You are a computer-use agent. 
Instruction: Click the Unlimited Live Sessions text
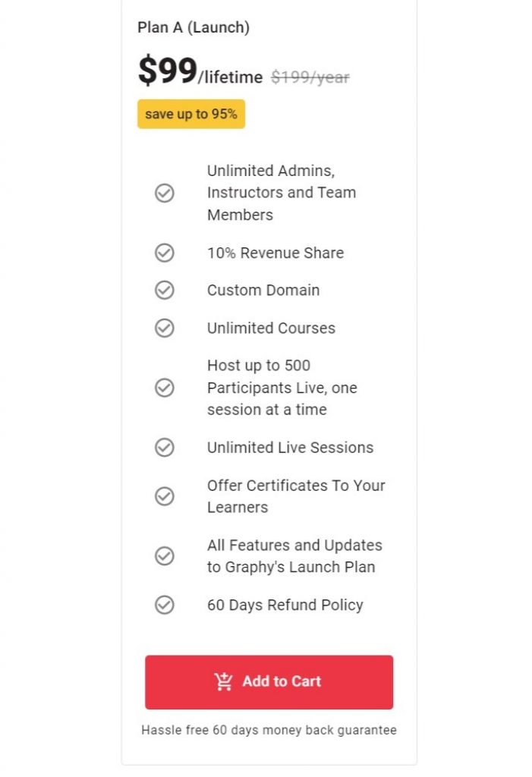click(x=290, y=448)
